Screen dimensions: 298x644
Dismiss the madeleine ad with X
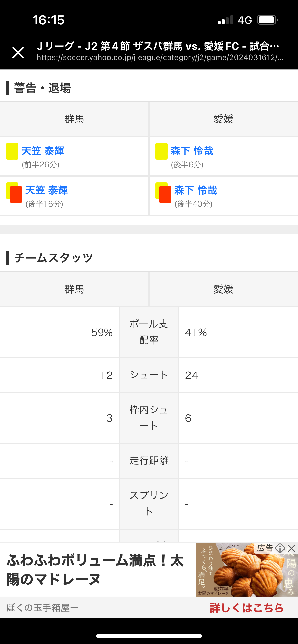pos(292,548)
